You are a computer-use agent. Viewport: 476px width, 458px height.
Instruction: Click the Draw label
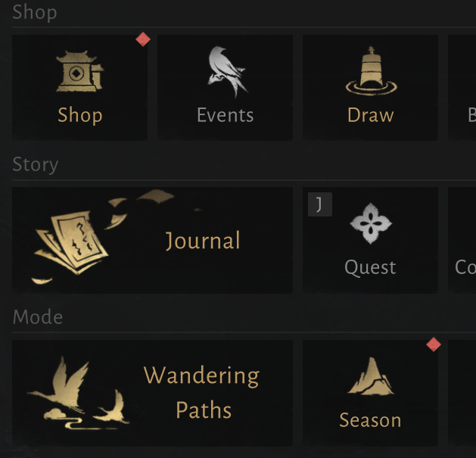370,115
